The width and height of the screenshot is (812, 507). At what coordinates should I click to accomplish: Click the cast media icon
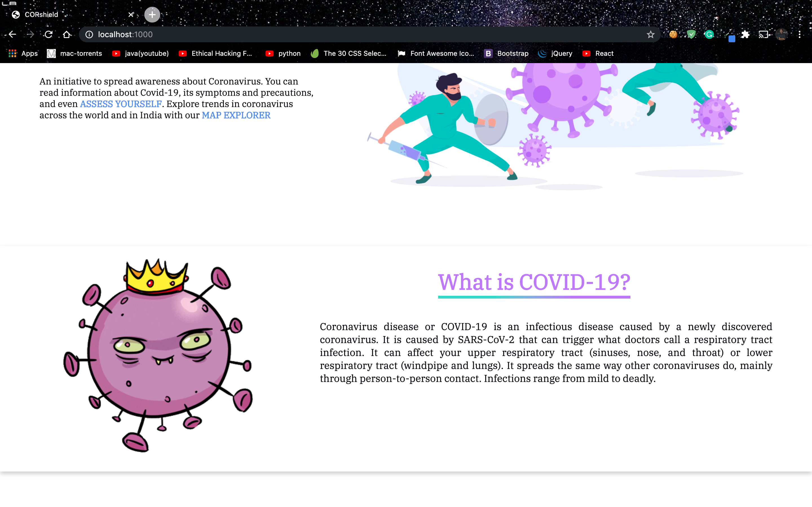point(763,35)
